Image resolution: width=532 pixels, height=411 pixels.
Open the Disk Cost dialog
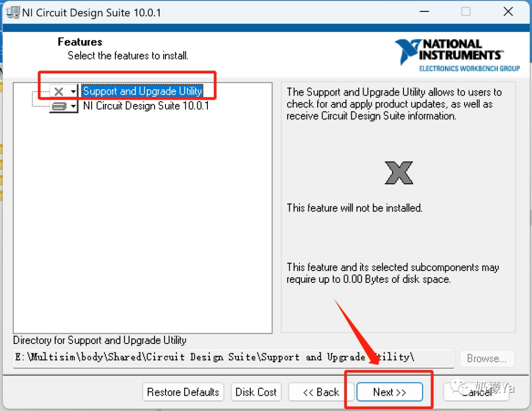pos(256,392)
